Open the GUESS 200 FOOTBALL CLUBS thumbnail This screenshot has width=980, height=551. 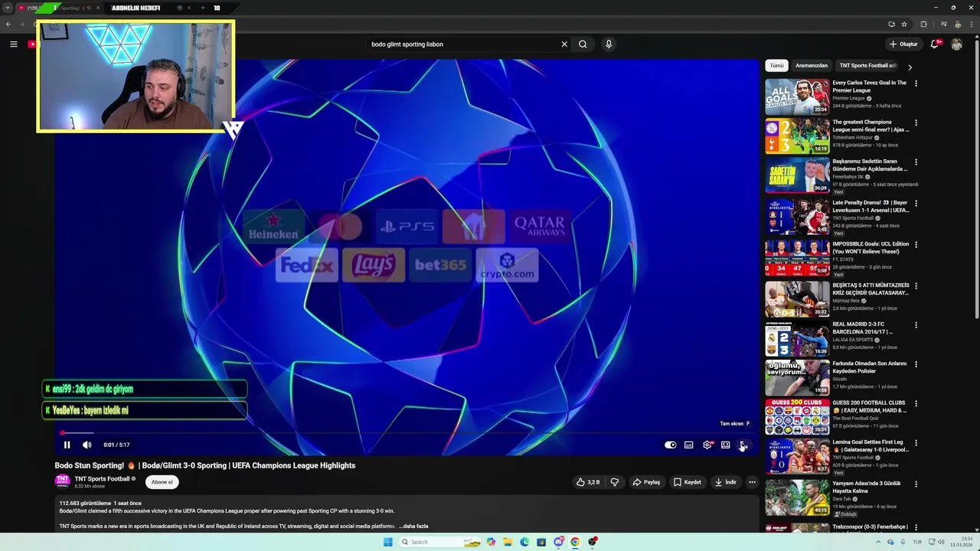(x=797, y=416)
